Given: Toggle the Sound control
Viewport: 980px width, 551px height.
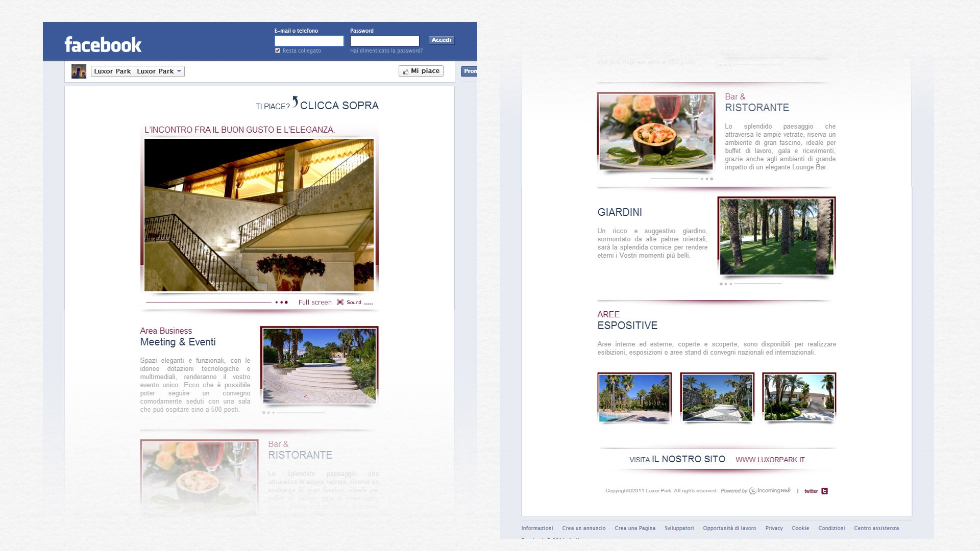Looking at the screenshot, I should click(x=360, y=303).
